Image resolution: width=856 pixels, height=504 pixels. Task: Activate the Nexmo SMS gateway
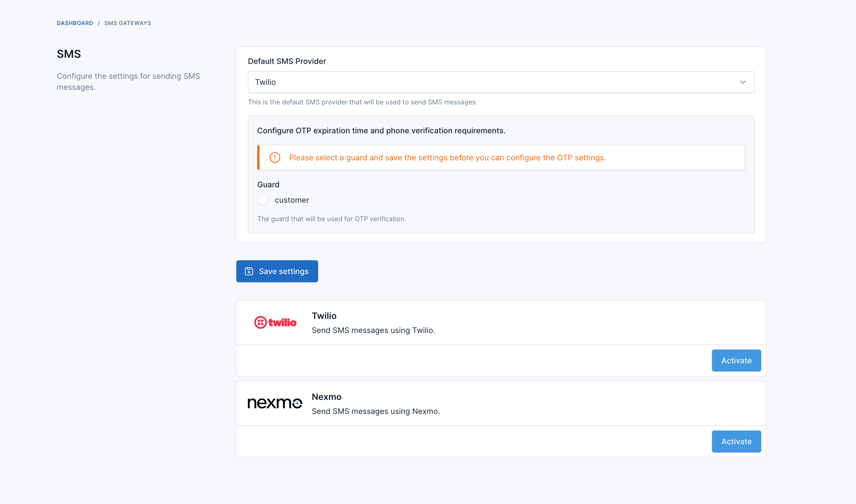coord(736,441)
